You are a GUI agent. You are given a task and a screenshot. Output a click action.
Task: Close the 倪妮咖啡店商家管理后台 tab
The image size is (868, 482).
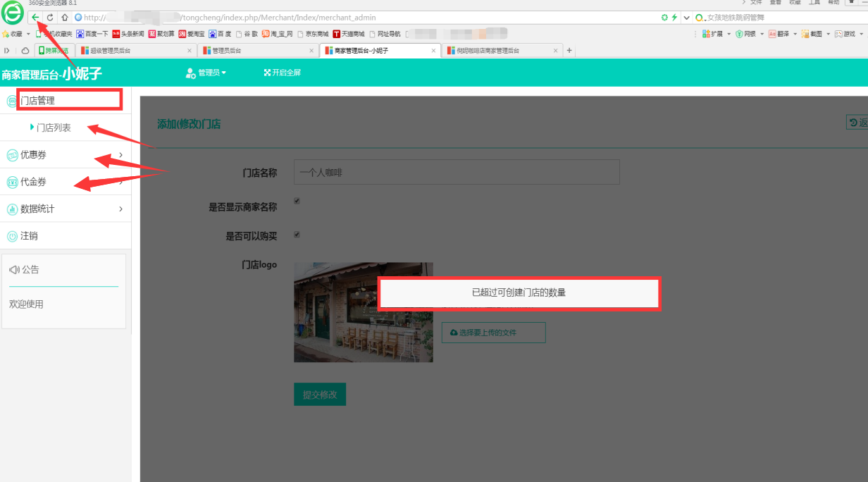point(555,51)
